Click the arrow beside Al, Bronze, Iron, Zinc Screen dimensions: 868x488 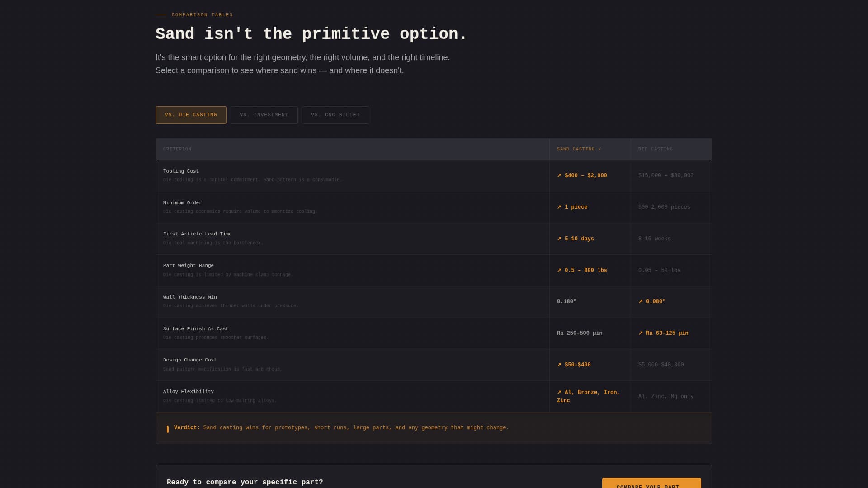click(559, 392)
